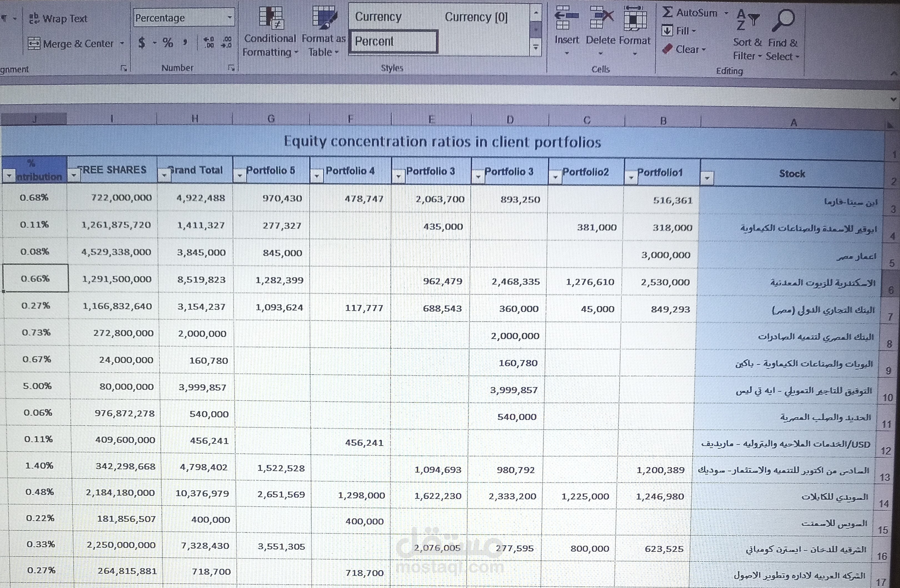Click Decrease Decimal icon
Image resolution: width=900 pixels, height=588 pixels.
click(227, 42)
